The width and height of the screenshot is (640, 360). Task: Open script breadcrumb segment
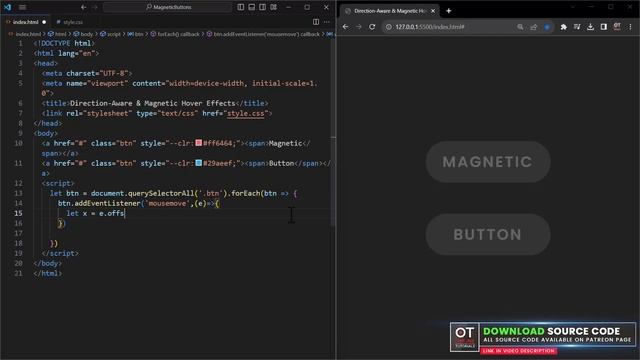click(111, 34)
